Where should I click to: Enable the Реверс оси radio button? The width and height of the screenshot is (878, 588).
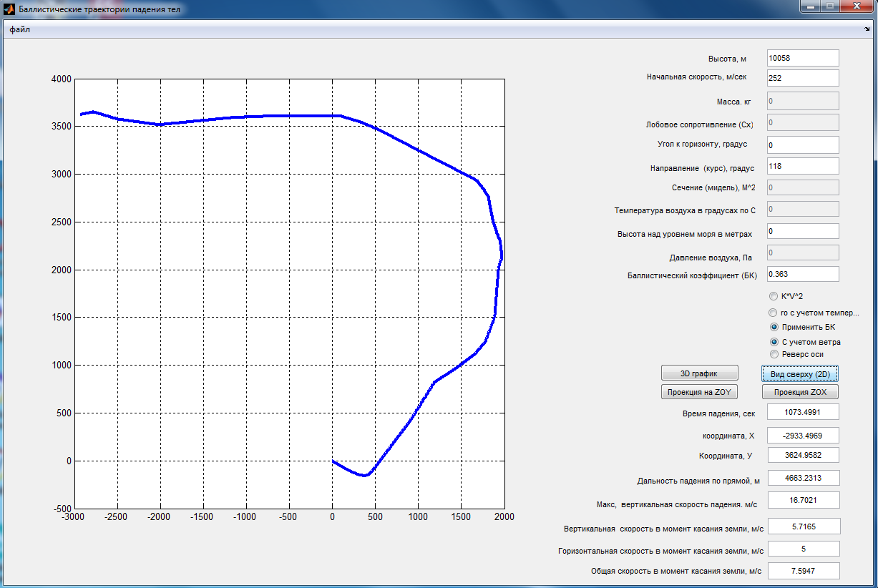point(773,354)
